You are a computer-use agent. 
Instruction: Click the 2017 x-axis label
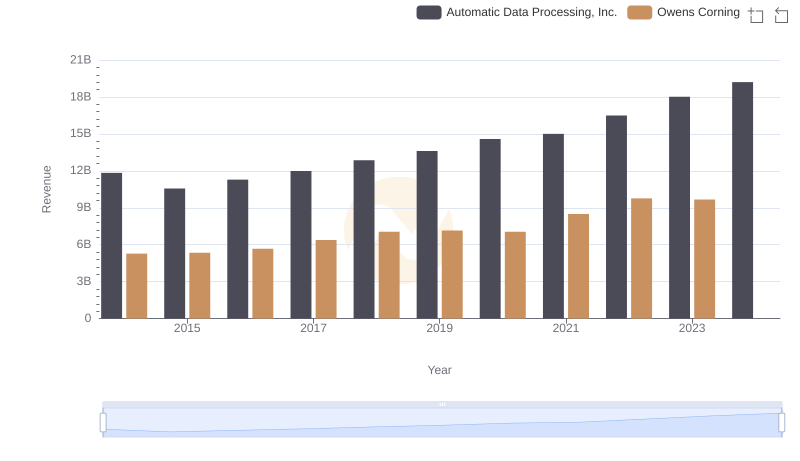[313, 328]
